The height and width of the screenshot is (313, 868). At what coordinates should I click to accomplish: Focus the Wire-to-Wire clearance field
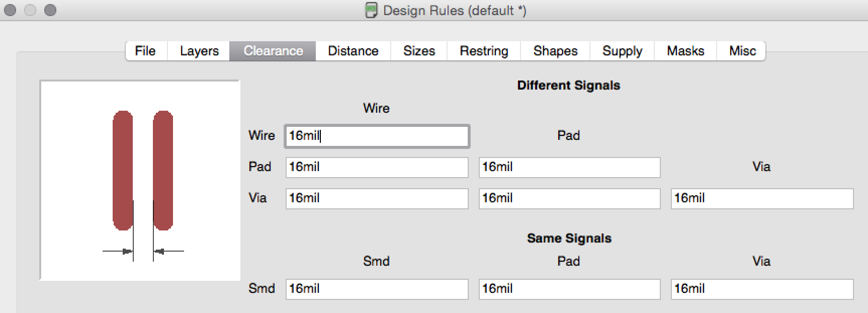click(377, 136)
